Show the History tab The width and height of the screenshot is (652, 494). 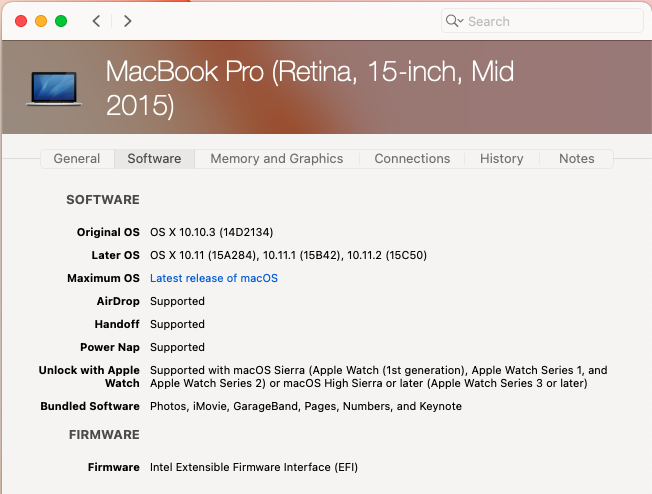pos(501,159)
